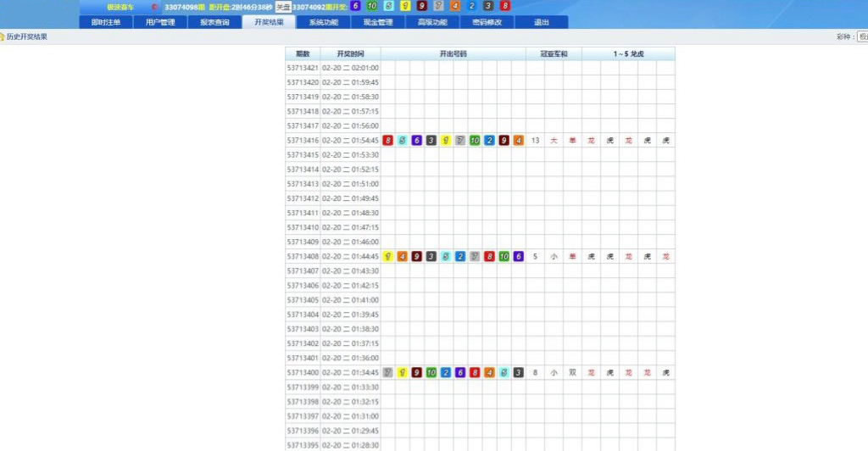Click the 密码修改 menu item
The width and height of the screenshot is (868, 451).
[487, 22]
